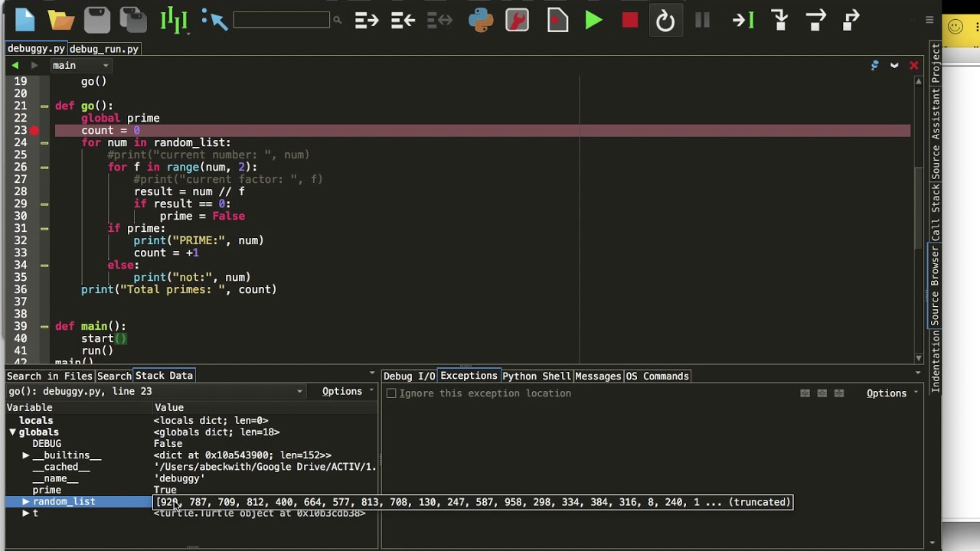The image size is (980, 551).
Task: Click the Save All double-disk icon
Action: 133,21
